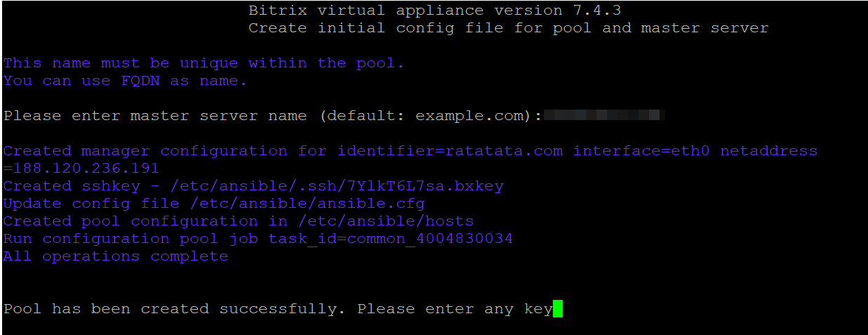Click the 'This name must be unique' line
868x335 pixels.
click(203, 63)
